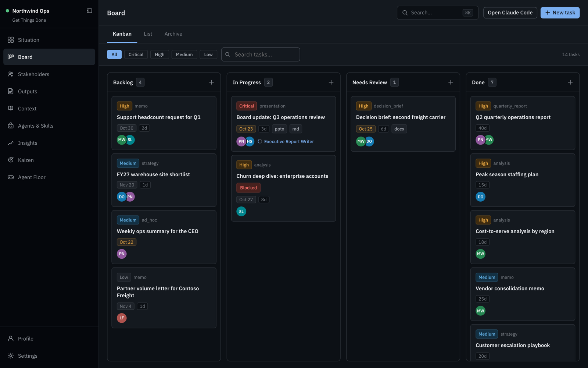
Task: Click Open Claude Code button
Action: tap(510, 13)
